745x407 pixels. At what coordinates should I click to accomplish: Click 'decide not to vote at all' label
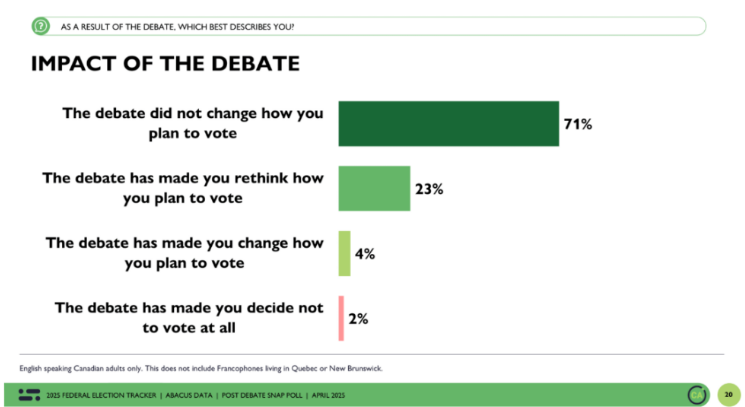pos(189,317)
